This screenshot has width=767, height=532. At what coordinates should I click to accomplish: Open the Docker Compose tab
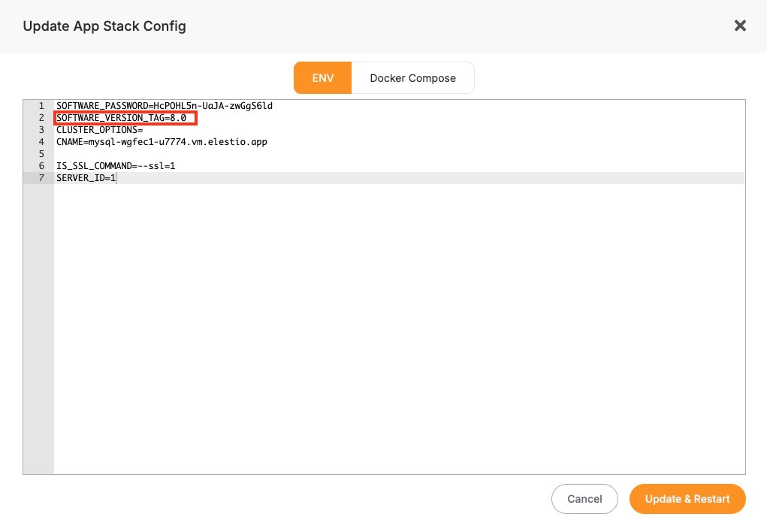click(412, 78)
